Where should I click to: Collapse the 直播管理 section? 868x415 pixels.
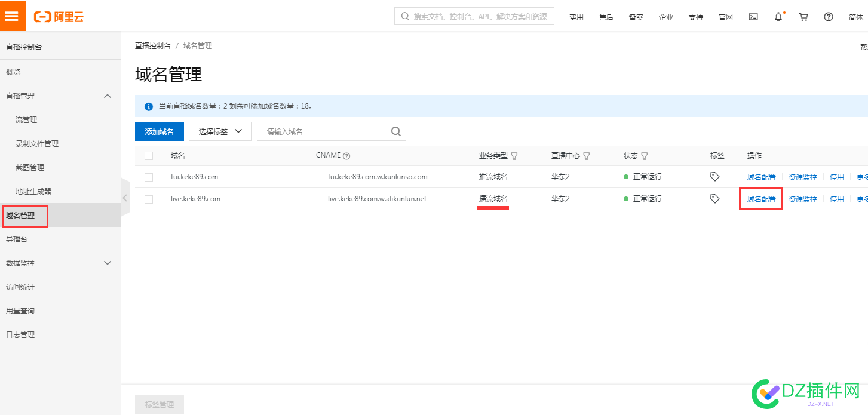pyautogui.click(x=108, y=96)
